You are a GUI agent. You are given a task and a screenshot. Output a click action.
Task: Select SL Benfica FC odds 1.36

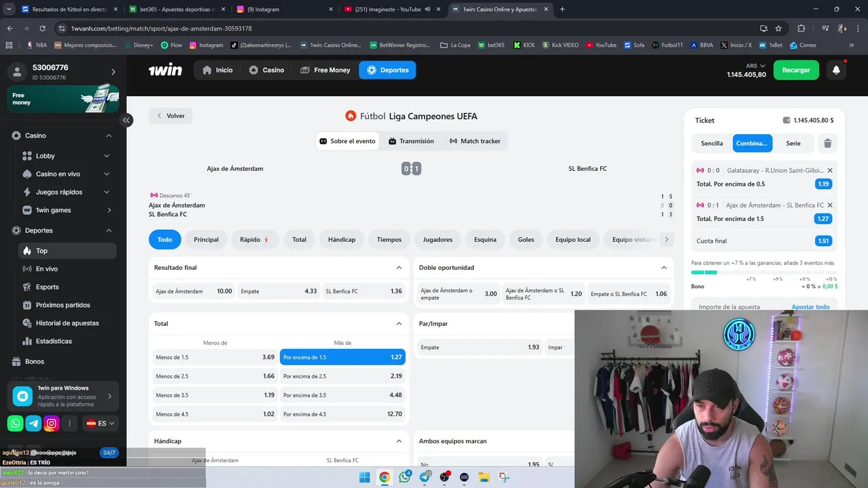[364, 291]
